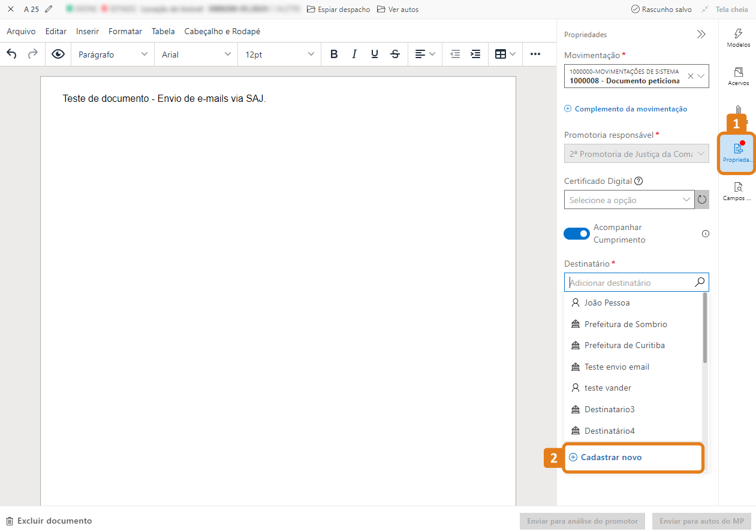This screenshot has width=756, height=532.
Task: Click the undo arrow icon
Action: [x=12, y=55]
